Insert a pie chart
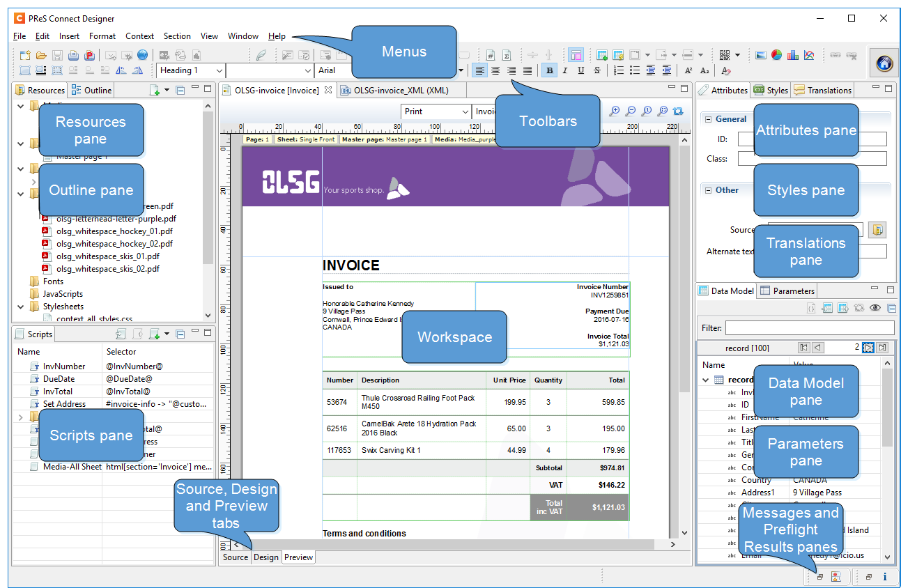This screenshot has width=901, height=588. pyautogui.click(x=777, y=55)
